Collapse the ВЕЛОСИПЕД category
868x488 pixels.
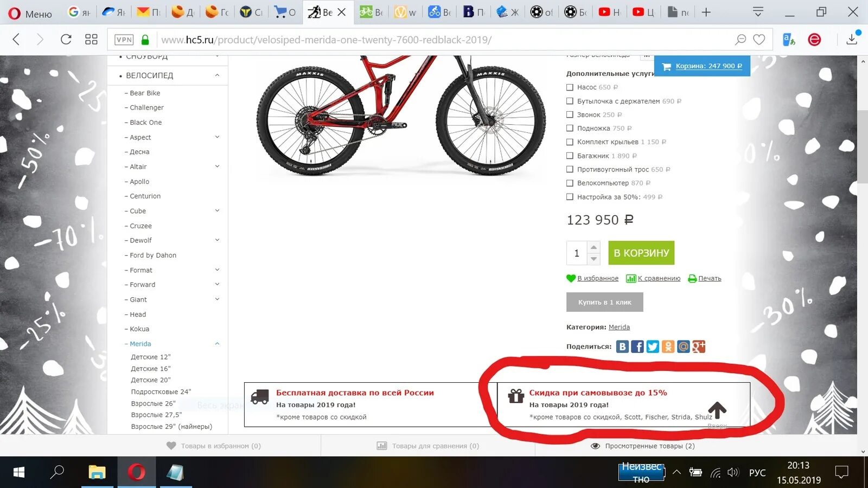(217, 75)
